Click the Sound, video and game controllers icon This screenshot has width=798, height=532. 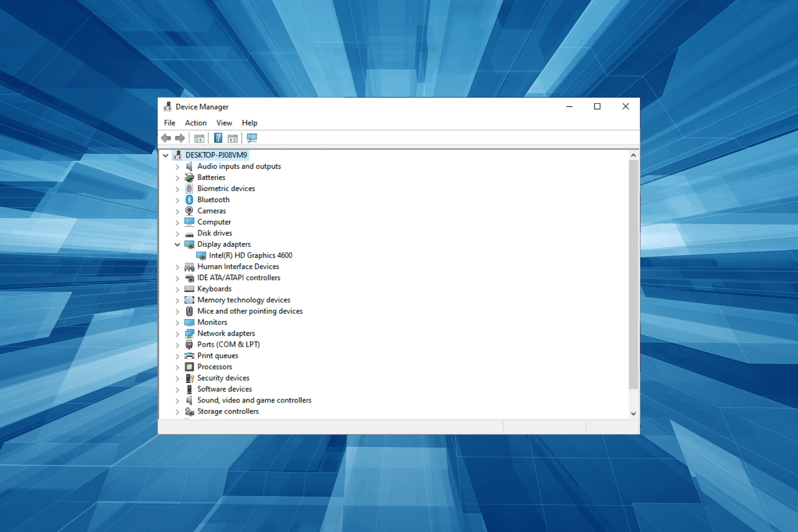189,400
